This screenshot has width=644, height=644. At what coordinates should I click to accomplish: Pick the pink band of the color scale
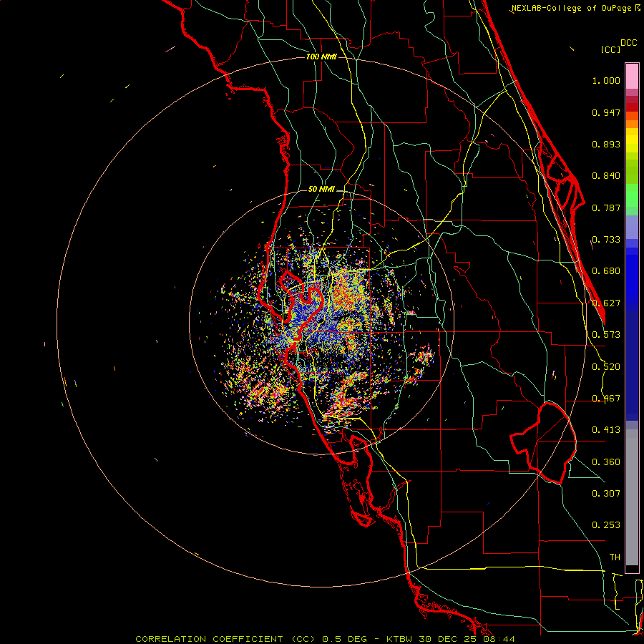(632, 77)
